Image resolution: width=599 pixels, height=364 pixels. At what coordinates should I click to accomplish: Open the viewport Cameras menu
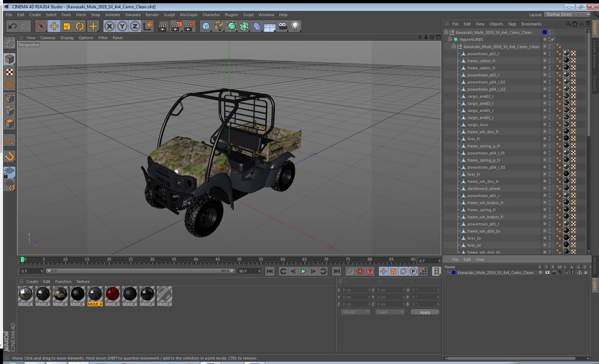point(48,38)
